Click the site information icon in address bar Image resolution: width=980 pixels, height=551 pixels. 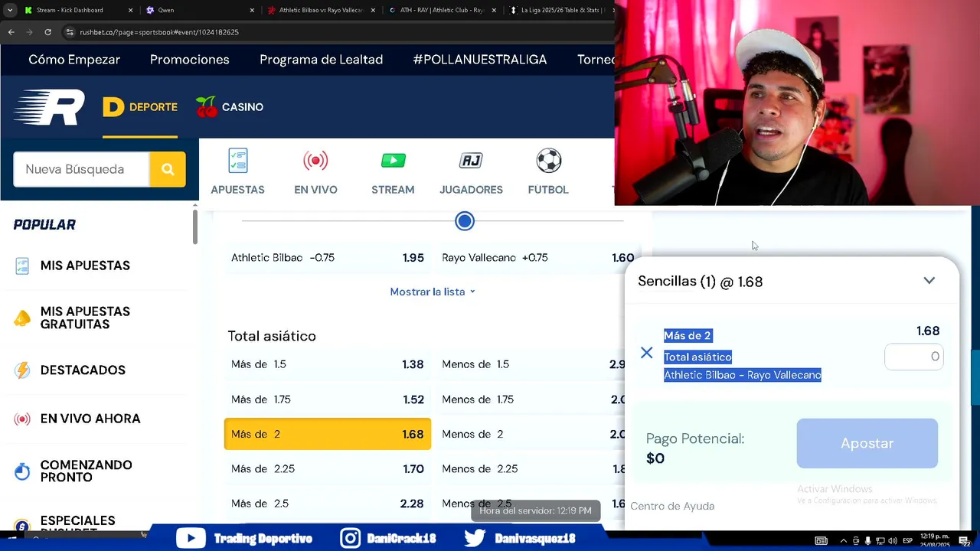click(x=70, y=32)
